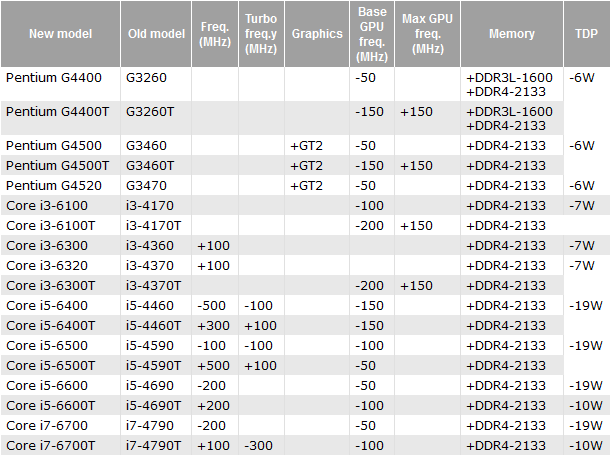This screenshot has height=456, width=611.
Task: Click old model 'i5-4460T' cell
Action: click(156, 325)
